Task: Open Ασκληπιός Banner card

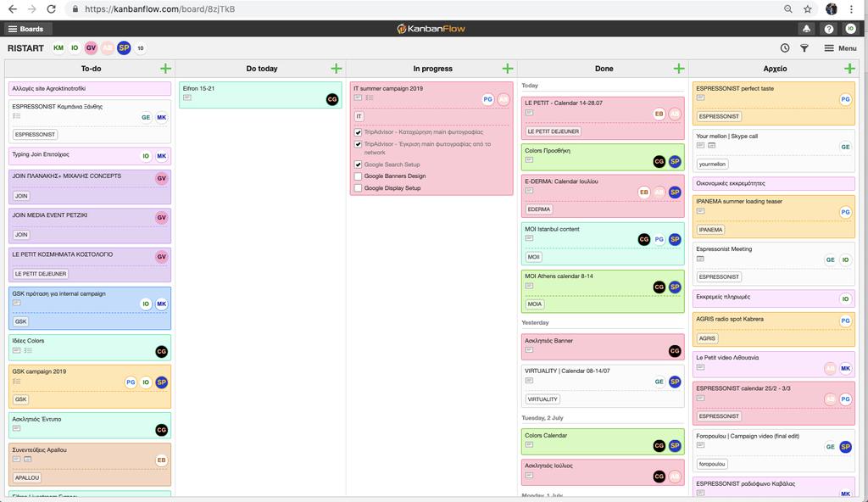Action: (x=603, y=346)
